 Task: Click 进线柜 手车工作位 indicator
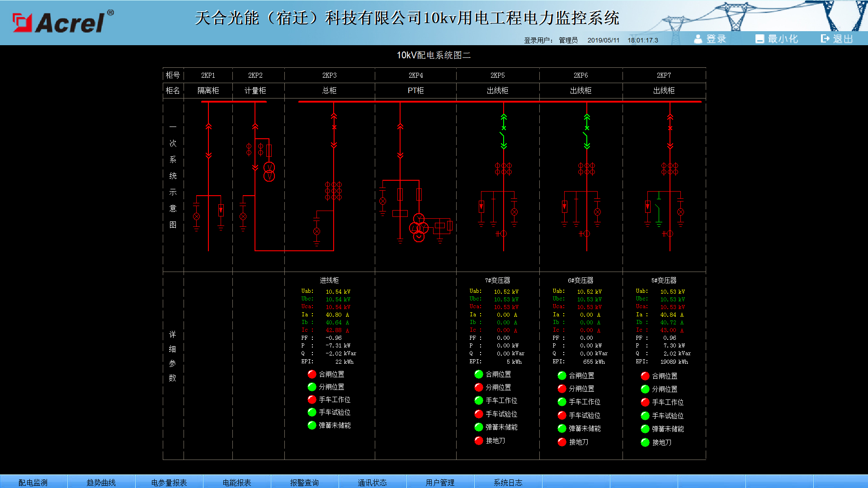click(312, 399)
